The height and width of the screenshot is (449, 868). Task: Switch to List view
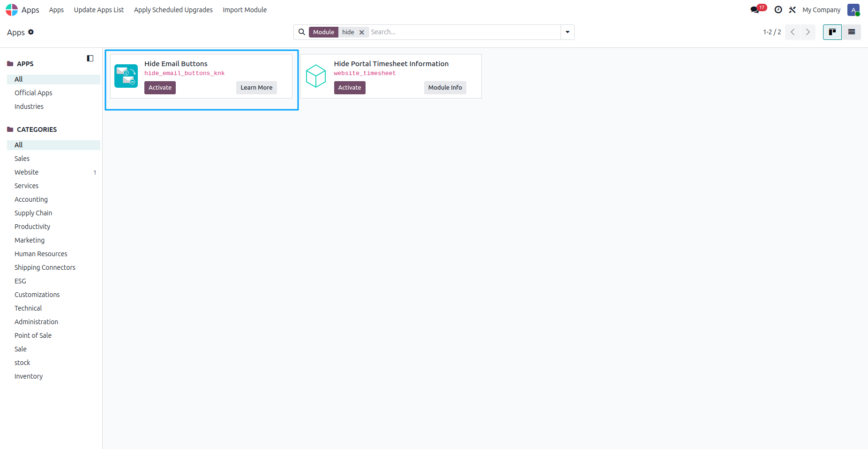(x=852, y=32)
